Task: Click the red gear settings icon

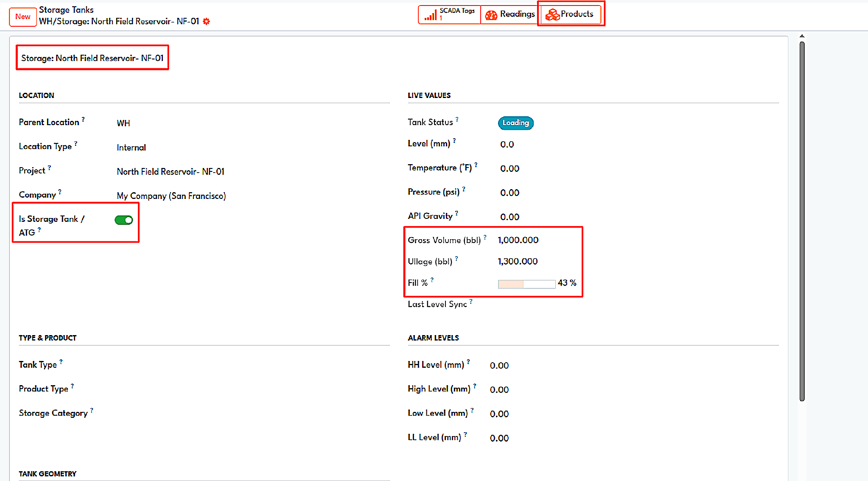Action: pyautogui.click(x=206, y=21)
